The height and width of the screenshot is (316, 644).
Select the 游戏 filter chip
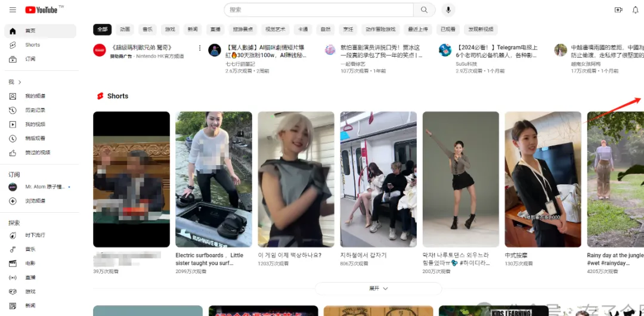click(x=170, y=30)
